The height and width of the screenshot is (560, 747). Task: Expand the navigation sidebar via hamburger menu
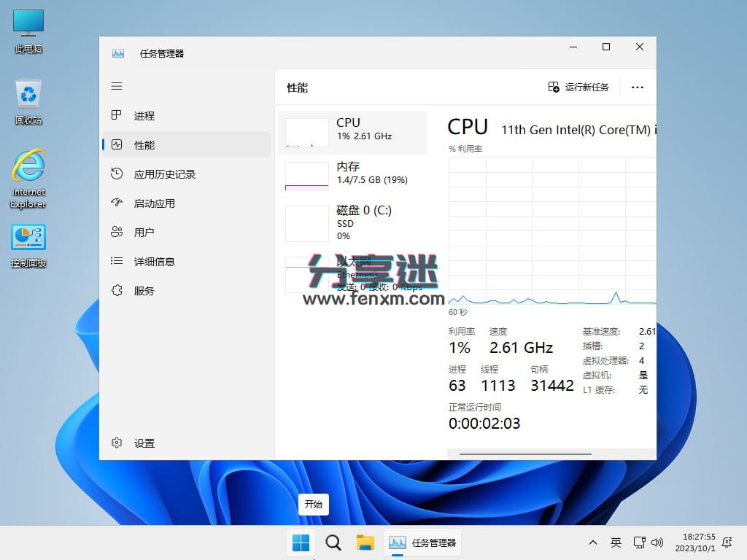pyautogui.click(x=116, y=85)
